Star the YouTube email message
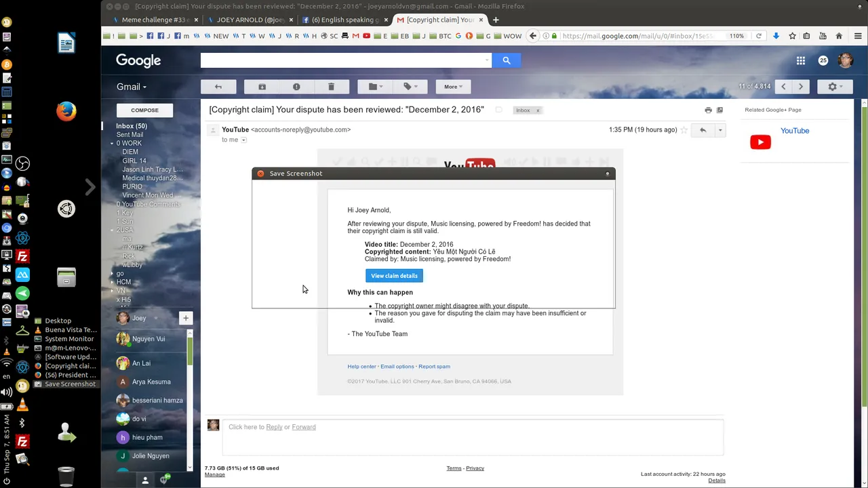 (x=684, y=129)
